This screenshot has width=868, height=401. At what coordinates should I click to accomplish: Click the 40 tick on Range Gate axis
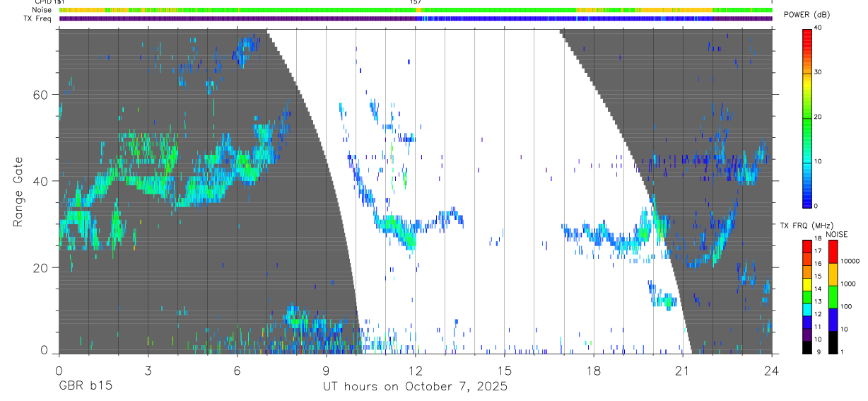(x=41, y=181)
